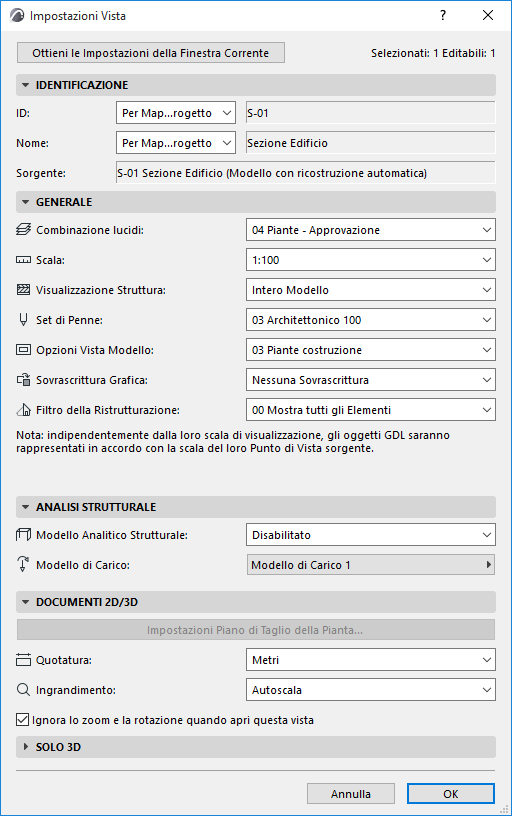The image size is (512, 816).
Task: Click the Scala ruler icon
Action: tap(23, 260)
